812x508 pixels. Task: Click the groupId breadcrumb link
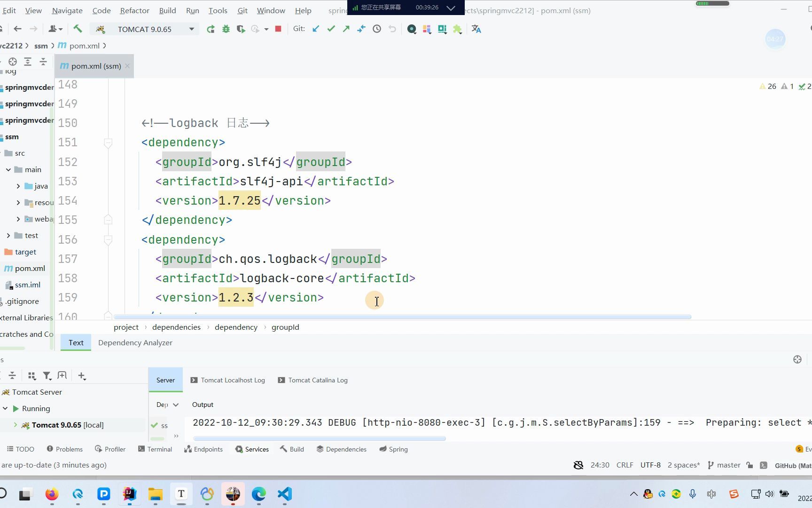click(285, 327)
